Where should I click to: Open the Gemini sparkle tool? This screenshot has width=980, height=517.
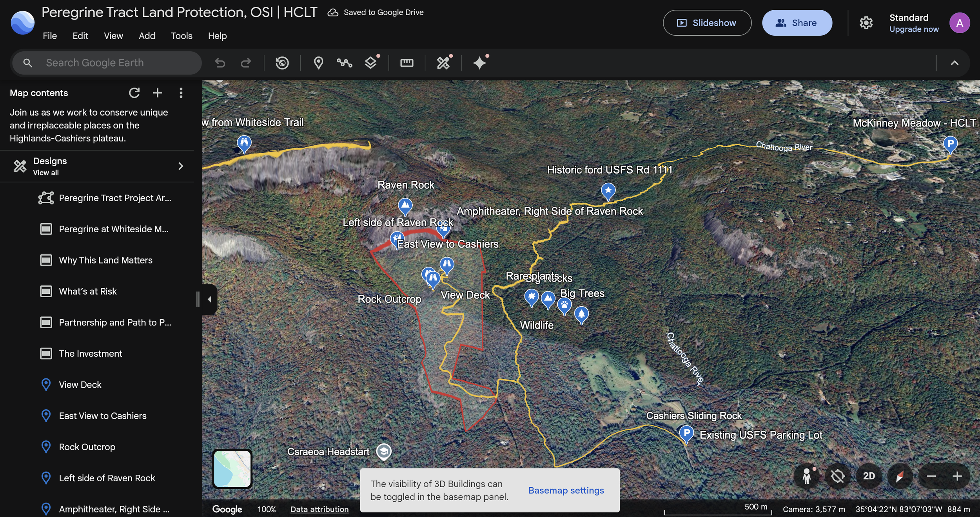click(x=479, y=63)
